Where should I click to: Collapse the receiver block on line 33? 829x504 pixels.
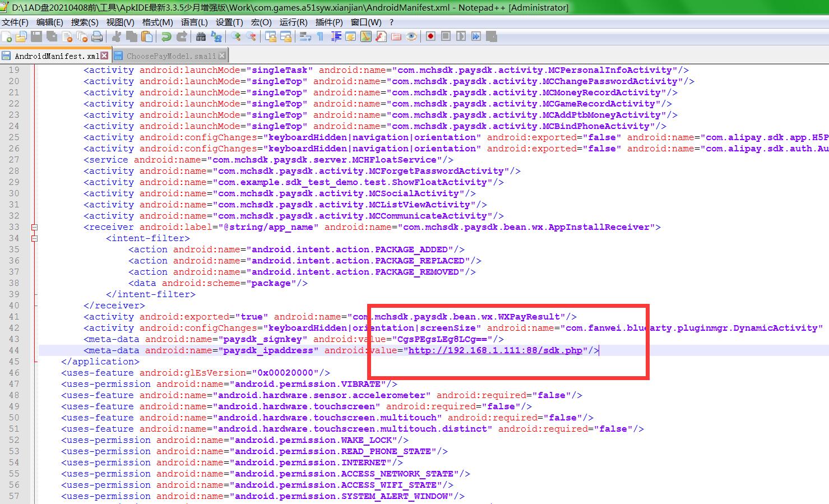(x=35, y=227)
